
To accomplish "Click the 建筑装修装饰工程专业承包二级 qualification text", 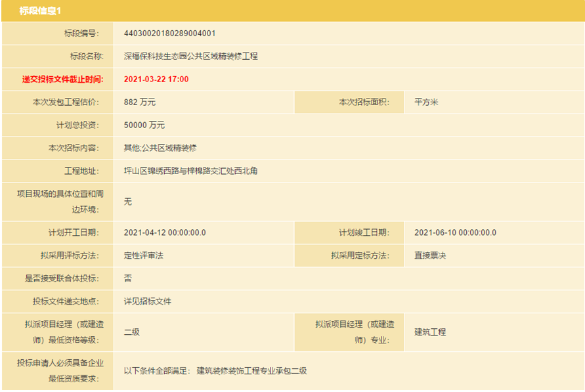I will point(251,371).
